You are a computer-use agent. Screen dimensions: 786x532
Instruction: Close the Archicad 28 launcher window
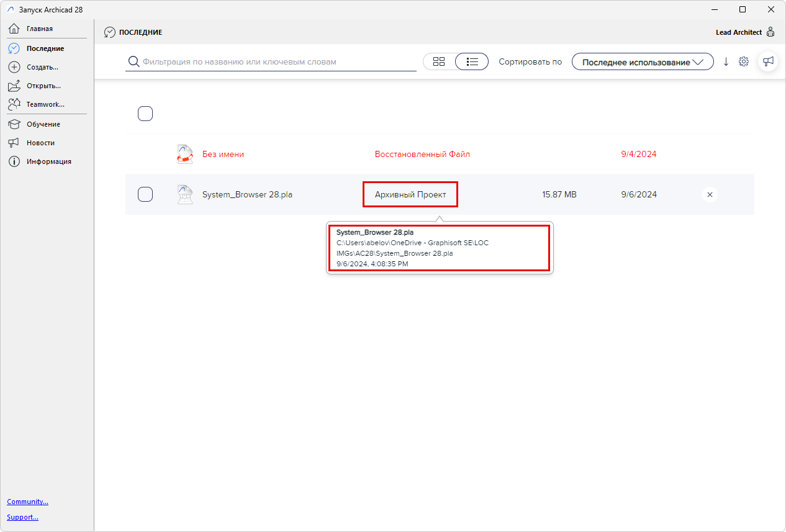[771, 9]
